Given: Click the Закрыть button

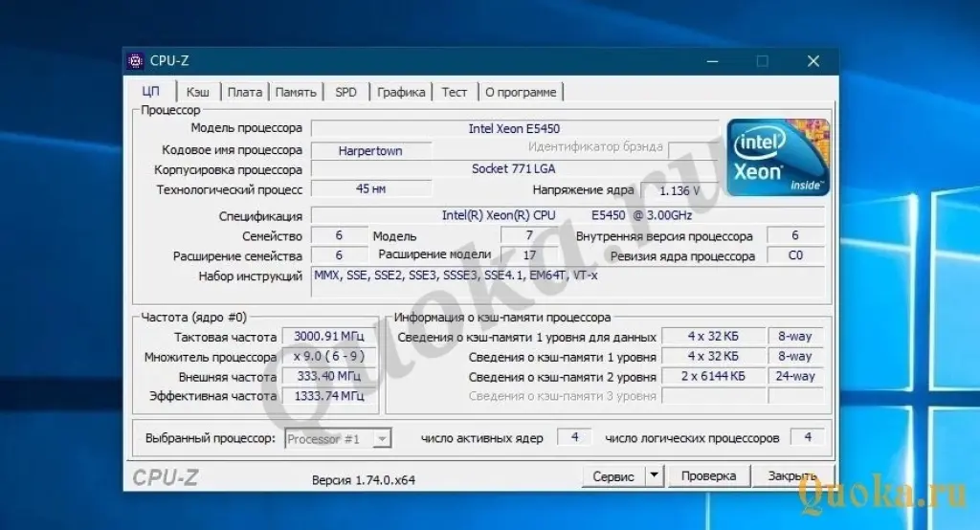Looking at the screenshot, I should (791, 476).
